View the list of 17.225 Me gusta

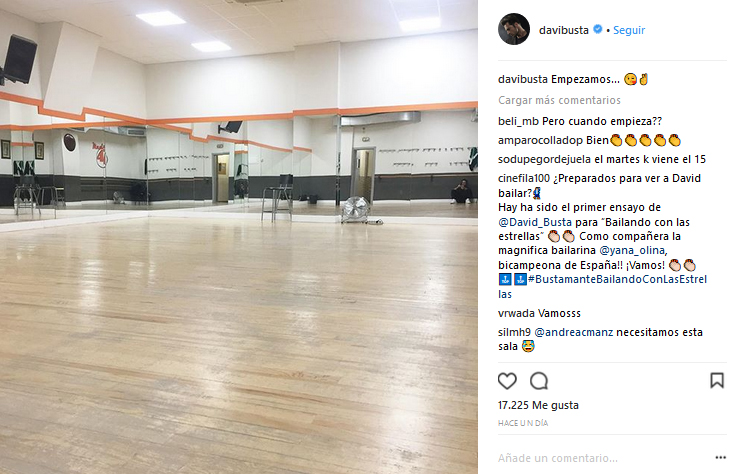pos(538,406)
